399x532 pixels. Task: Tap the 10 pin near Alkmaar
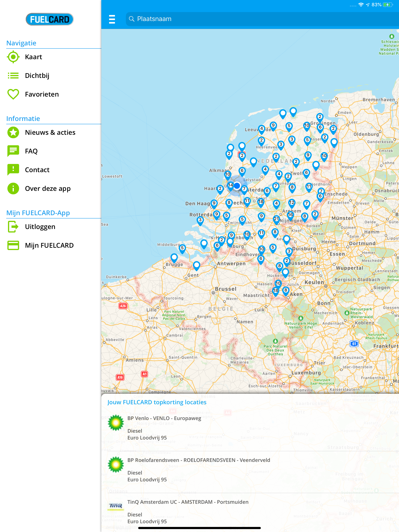[x=228, y=175]
